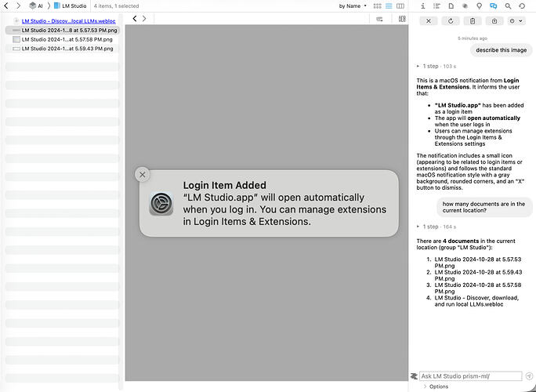536x392 pixels.
Task: Open the circular arrow inspector icon
Action: click(522, 5)
